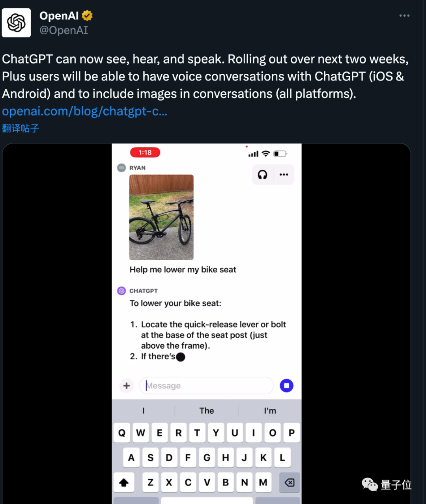Click the gold verified badge next to OpenAI
426x504 pixels.
[x=86, y=15]
